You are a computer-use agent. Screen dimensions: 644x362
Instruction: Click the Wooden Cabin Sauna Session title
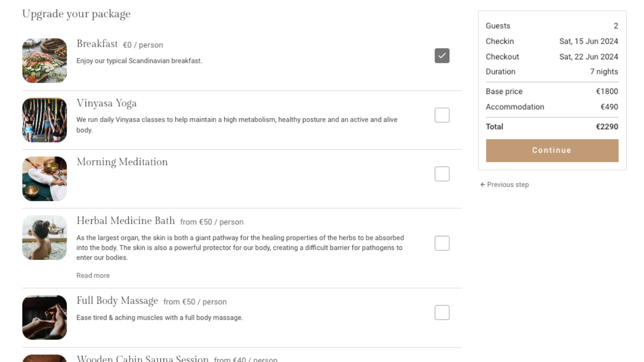tap(142, 358)
